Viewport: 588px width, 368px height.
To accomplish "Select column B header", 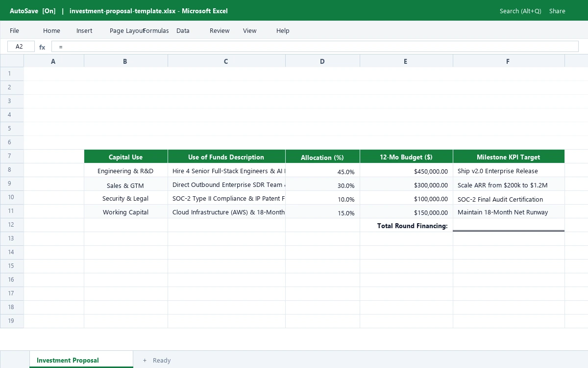I will 125,61.
